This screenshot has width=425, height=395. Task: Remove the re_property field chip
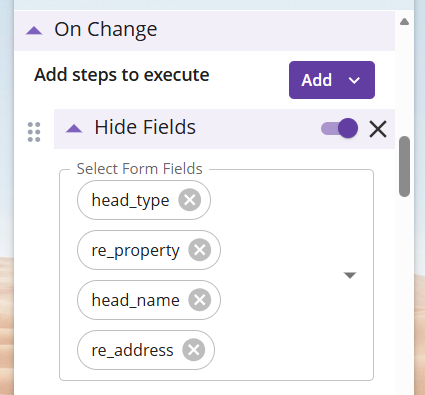click(200, 250)
